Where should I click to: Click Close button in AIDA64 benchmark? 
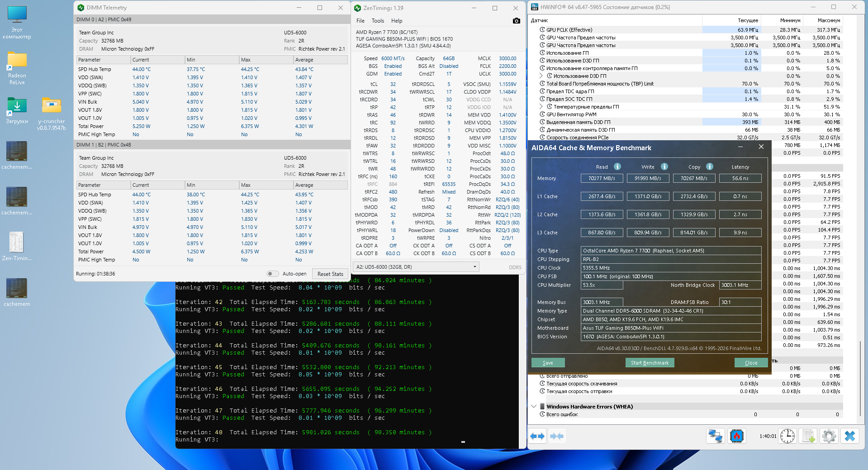pos(751,363)
